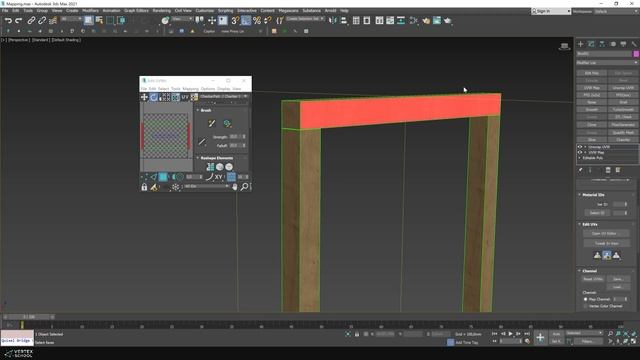This screenshot has width=640, height=360.
Task: Click the Strength value field
Action: (x=235, y=137)
